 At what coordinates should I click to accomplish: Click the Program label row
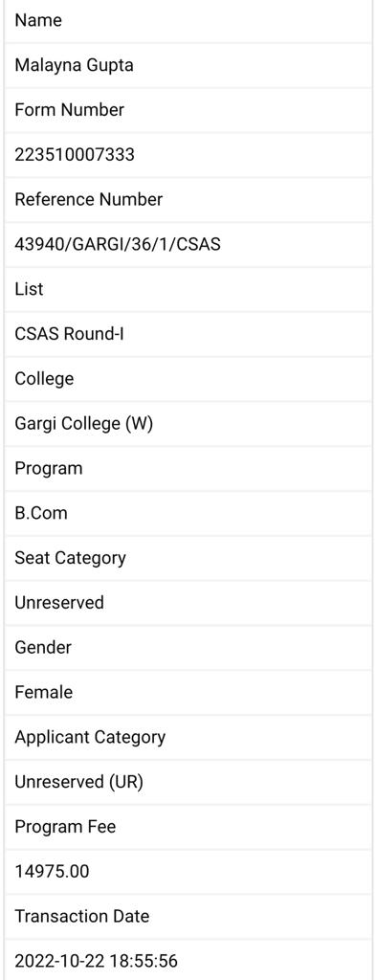coord(188,468)
